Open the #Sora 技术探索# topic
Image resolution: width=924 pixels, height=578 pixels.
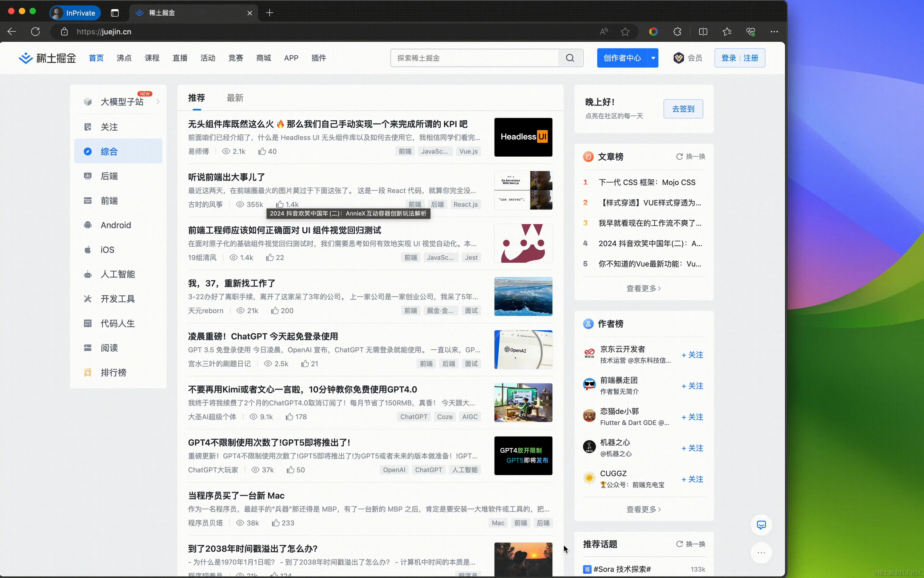click(x=622, y=569)
